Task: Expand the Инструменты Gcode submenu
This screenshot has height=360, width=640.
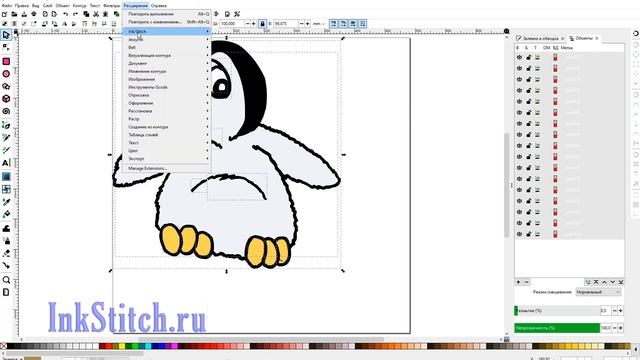Action: pyautogui.click(x=167, y=87)
